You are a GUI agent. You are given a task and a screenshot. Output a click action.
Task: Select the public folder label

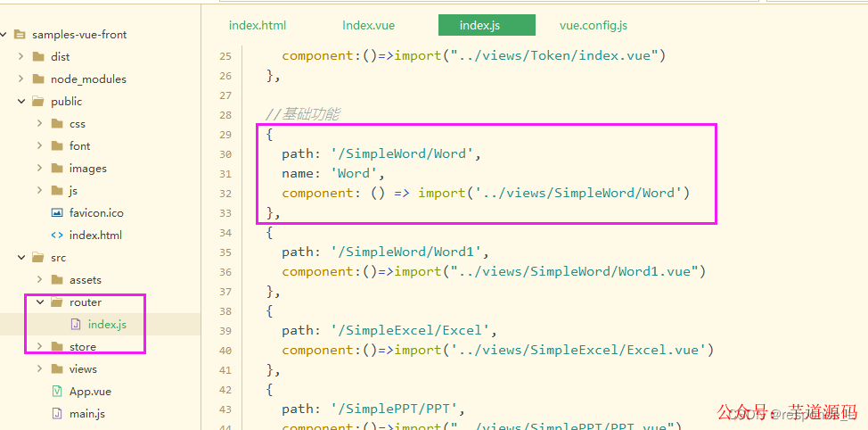coord(67,102)
